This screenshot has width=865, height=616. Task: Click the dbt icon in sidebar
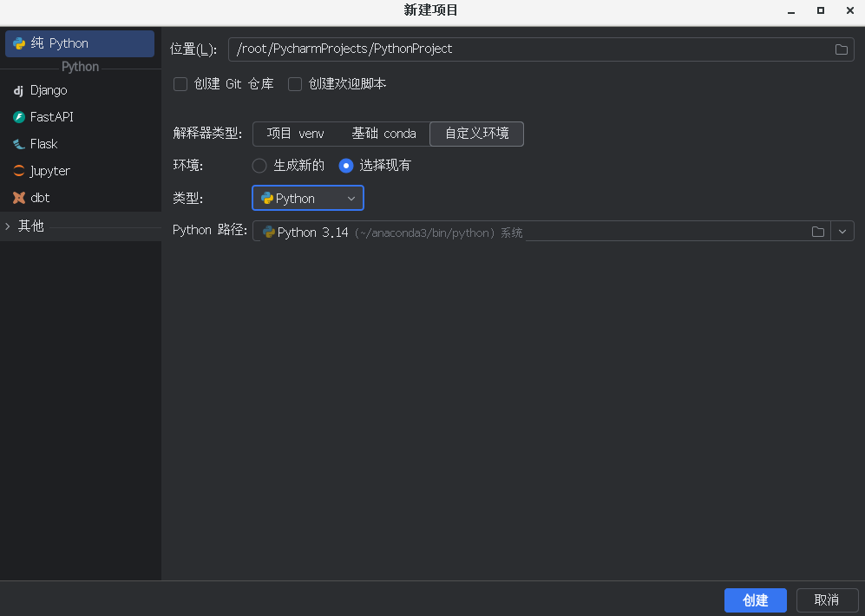click(19, 198)
